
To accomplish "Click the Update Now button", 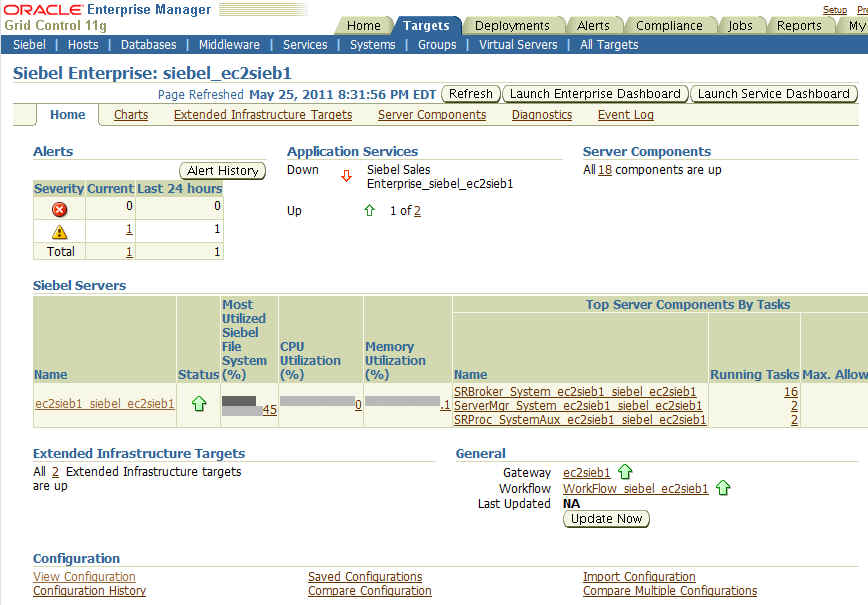I will tap(606, 519).
